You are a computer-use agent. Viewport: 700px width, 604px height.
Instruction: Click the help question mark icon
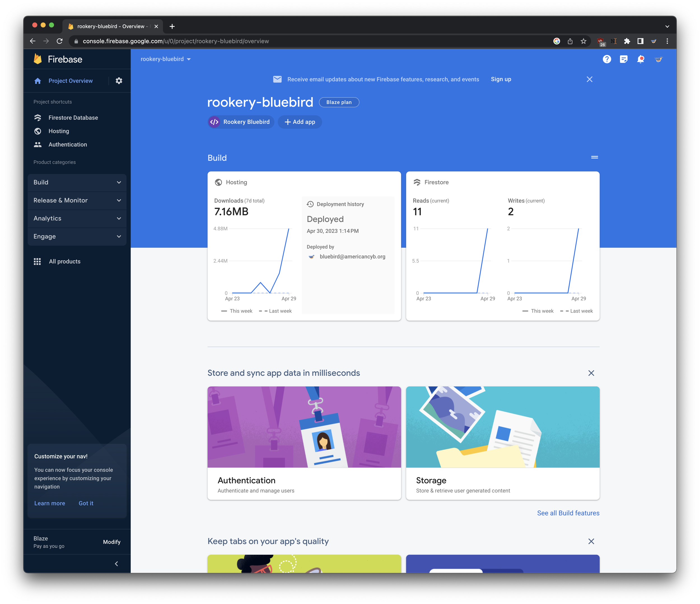pos(607,59)
